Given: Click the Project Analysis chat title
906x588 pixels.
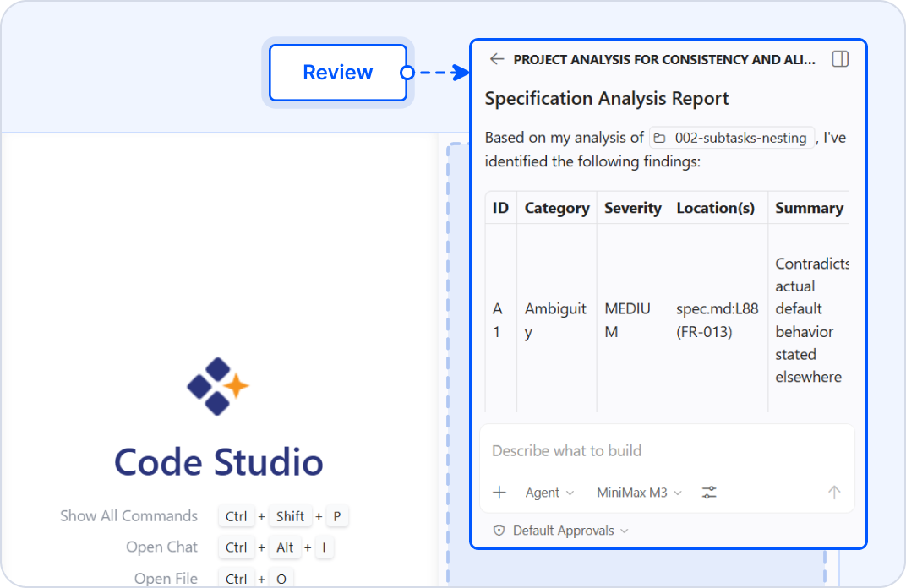Looking at the screenshot, I should 664,59.
